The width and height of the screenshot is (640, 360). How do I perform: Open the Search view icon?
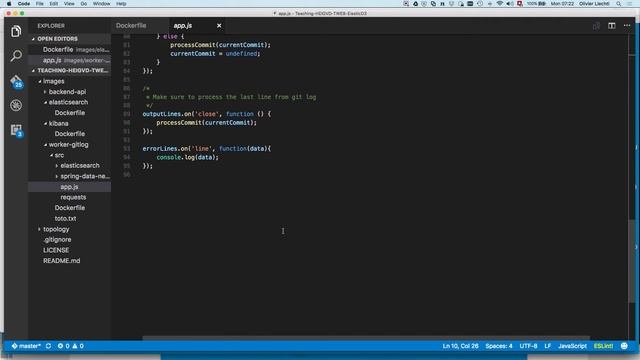16,56
